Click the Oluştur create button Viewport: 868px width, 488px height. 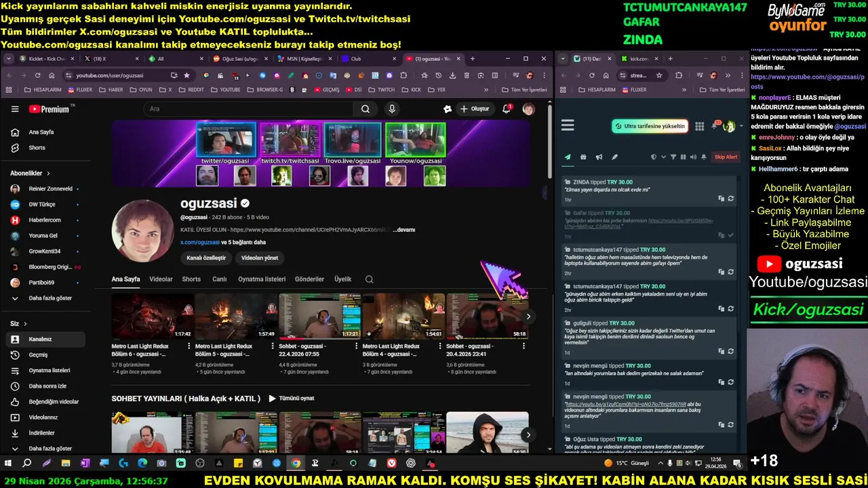point(475,109)
